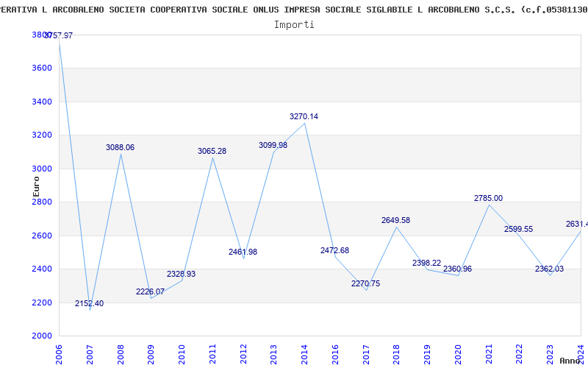
Task: Click the 2020 year axis label
Action: pyautogui.click(x=458, y=351)
